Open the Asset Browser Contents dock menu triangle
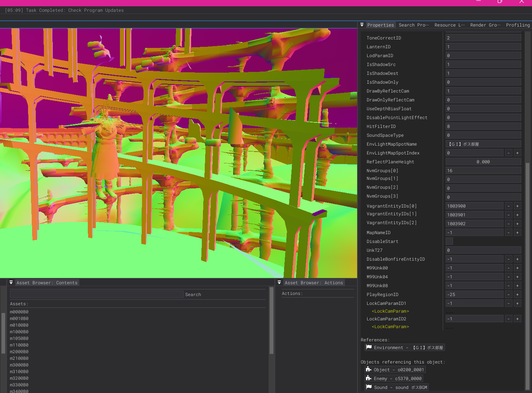The image size is (532, 393). (11, 282)
